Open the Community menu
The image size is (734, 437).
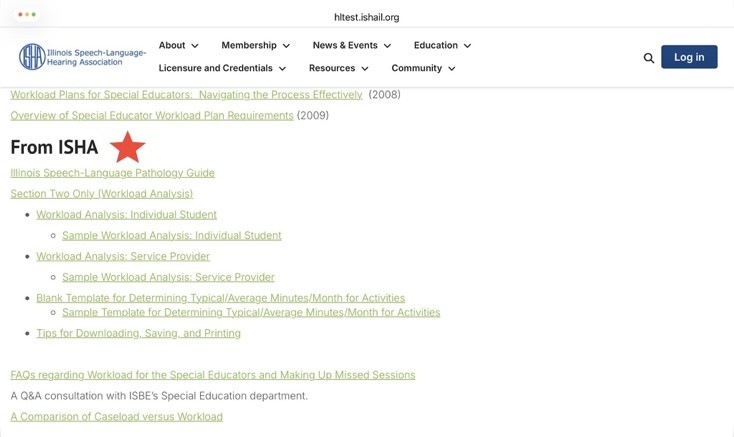click(423, 68)
